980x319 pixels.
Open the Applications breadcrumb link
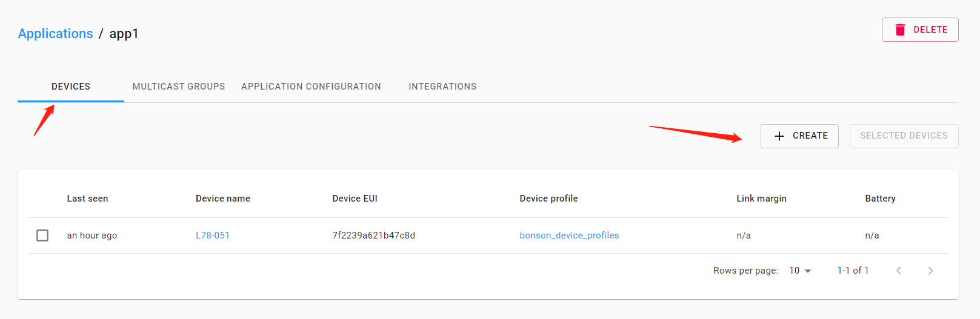pyautogui.click(x=56, y=34)
